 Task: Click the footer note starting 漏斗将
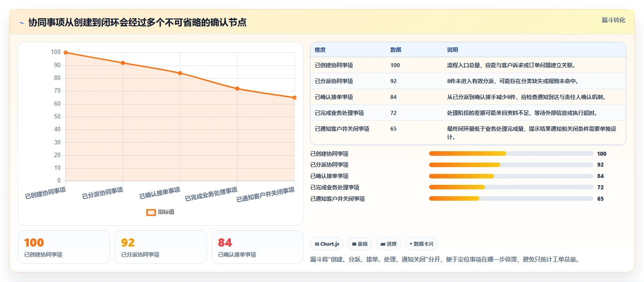[x=445, y=259]
